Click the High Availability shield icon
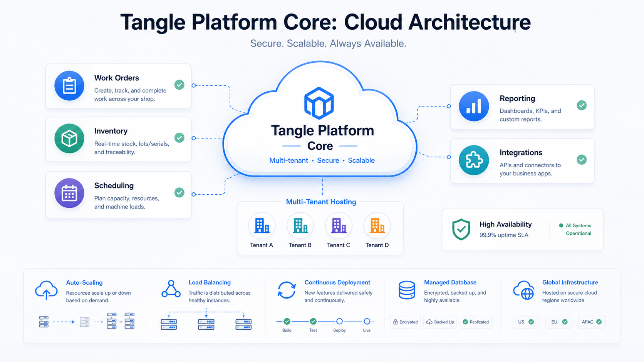This screenshot has height=362, width=644. [461, 229]
